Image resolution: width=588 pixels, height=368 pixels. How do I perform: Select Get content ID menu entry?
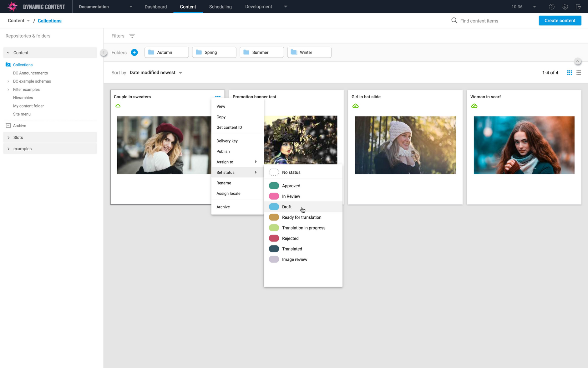point(237,127)
